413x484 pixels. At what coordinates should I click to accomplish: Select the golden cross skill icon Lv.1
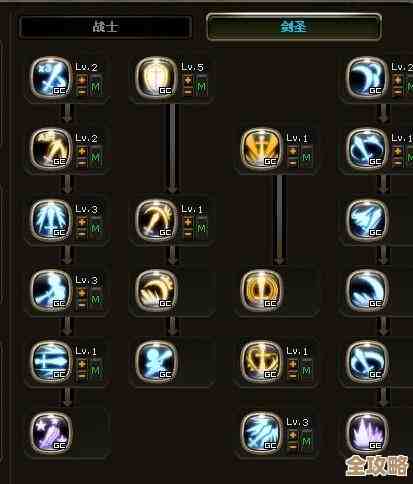(261, 149)
